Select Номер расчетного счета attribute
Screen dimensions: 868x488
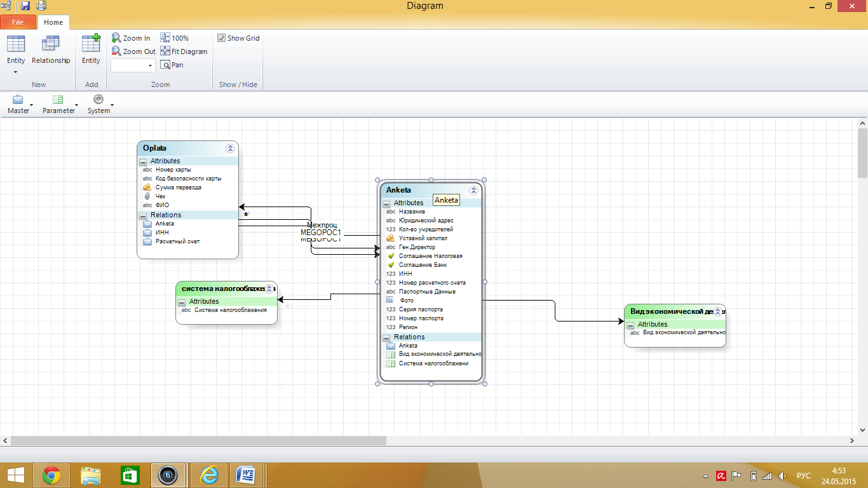point(431,283)
